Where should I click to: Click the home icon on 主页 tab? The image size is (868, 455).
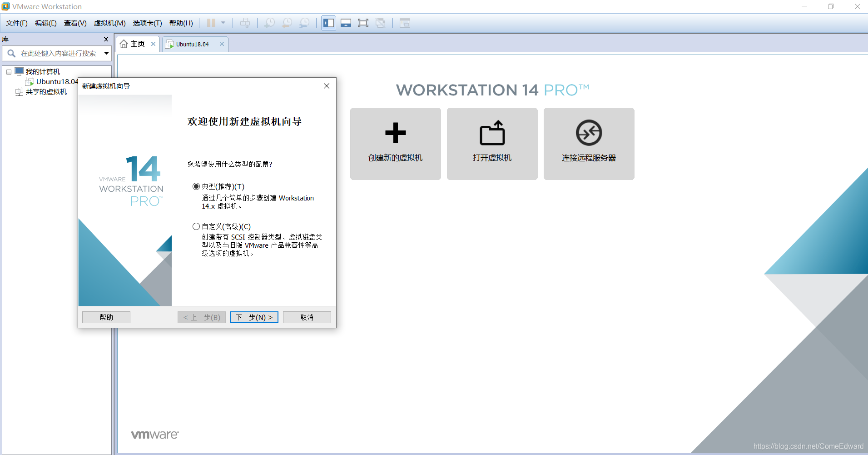(124, 44)
